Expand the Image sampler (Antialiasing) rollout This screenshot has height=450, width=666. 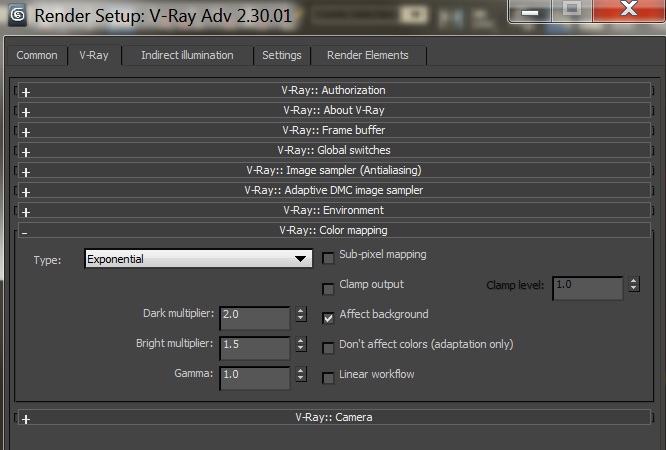334,170
